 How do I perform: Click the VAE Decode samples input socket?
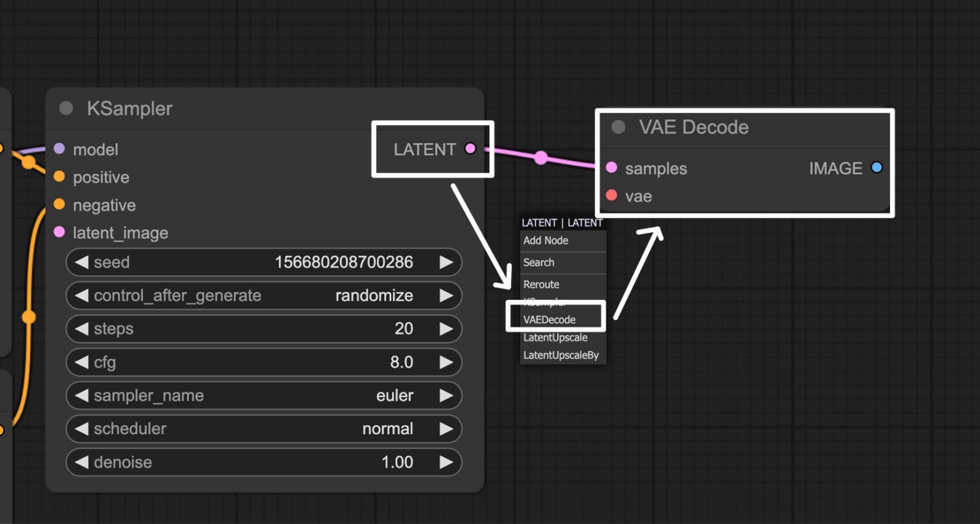coord(611,168)
